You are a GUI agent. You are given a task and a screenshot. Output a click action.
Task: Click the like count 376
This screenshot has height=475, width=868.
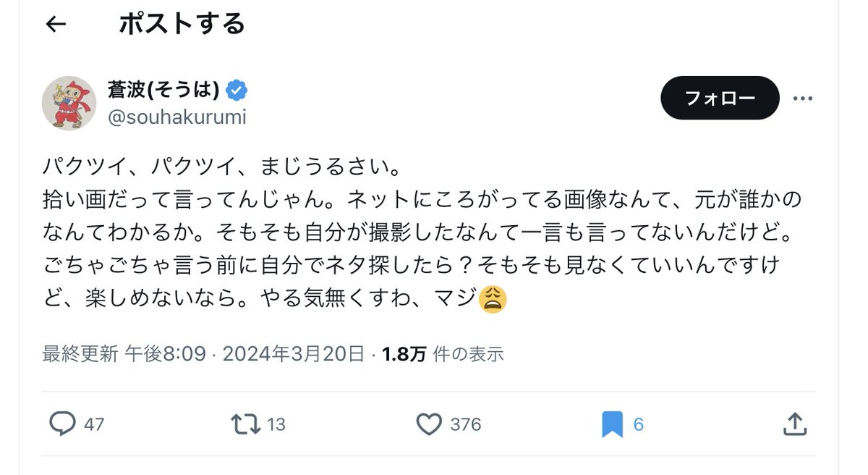tap(465, 424)
